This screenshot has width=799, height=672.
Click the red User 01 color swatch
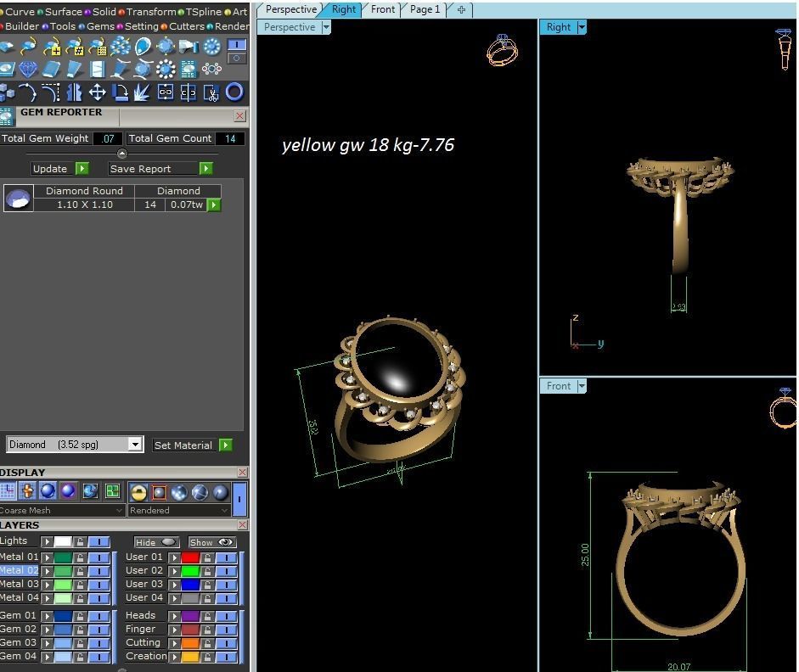(x=190, y=557)
